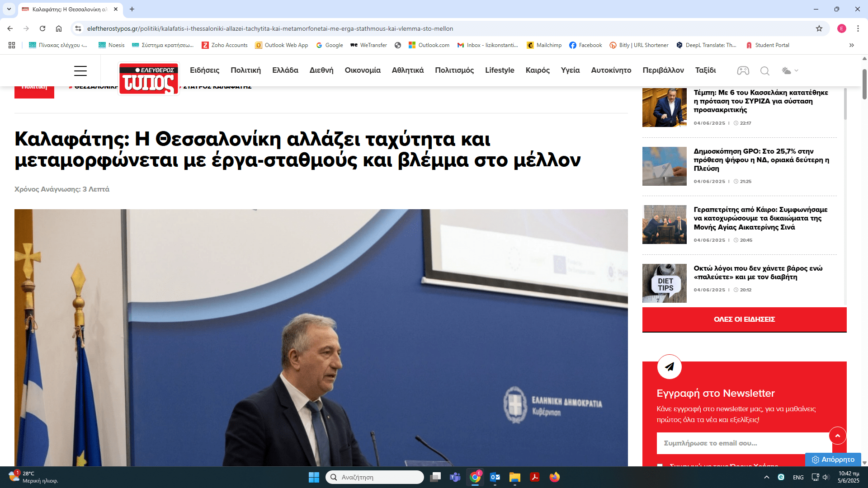868x488 pixels.
Task: Open the hamburger menu
Action: click(80, 70)
